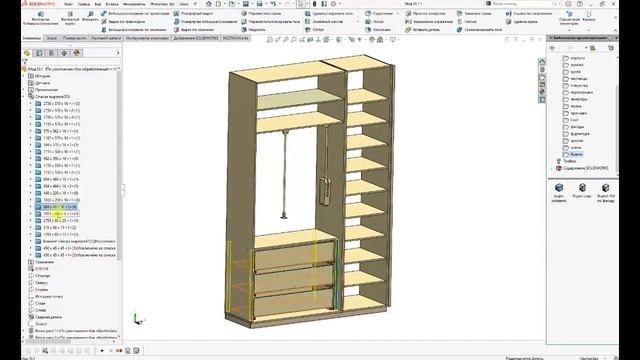Open Reference Geometry (Справочная геометрия)
640x360 pixels.
point(569,18)
